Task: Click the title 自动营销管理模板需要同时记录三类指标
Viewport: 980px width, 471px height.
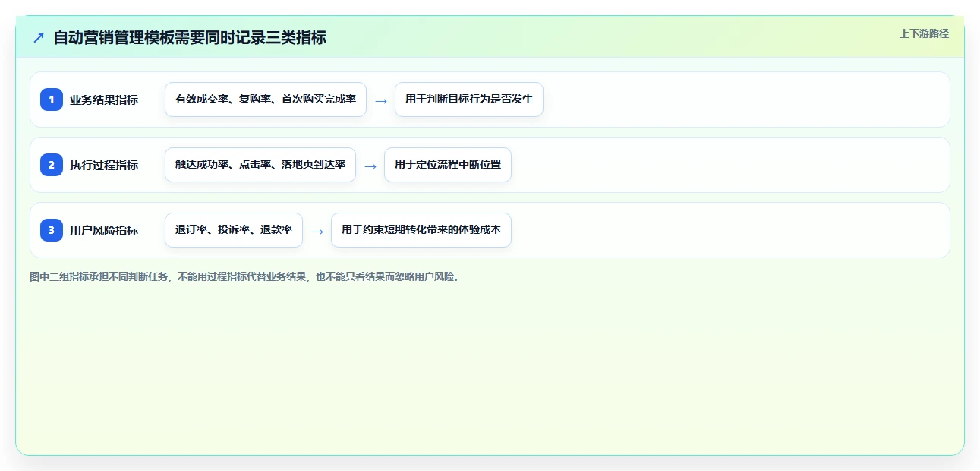Action: (190, 37)
